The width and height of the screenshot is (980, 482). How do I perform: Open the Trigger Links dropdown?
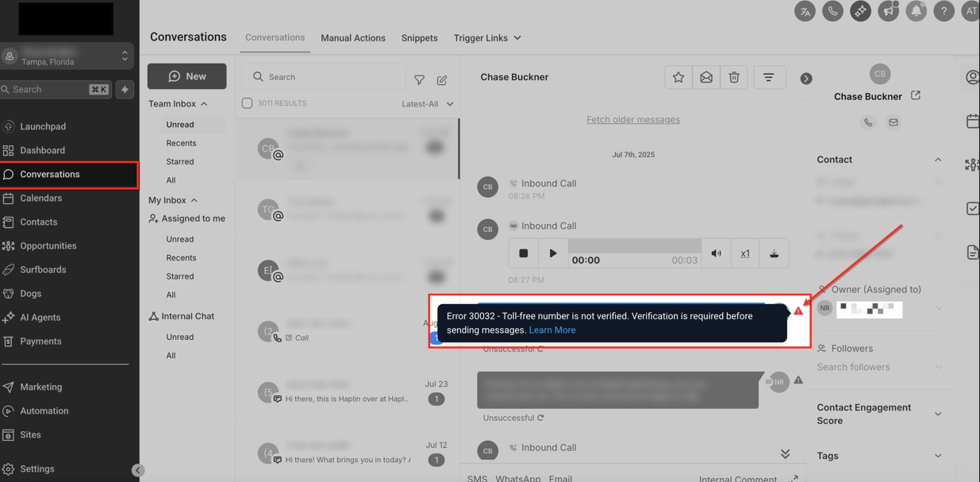pyautogui.click(x=487, y=38)
